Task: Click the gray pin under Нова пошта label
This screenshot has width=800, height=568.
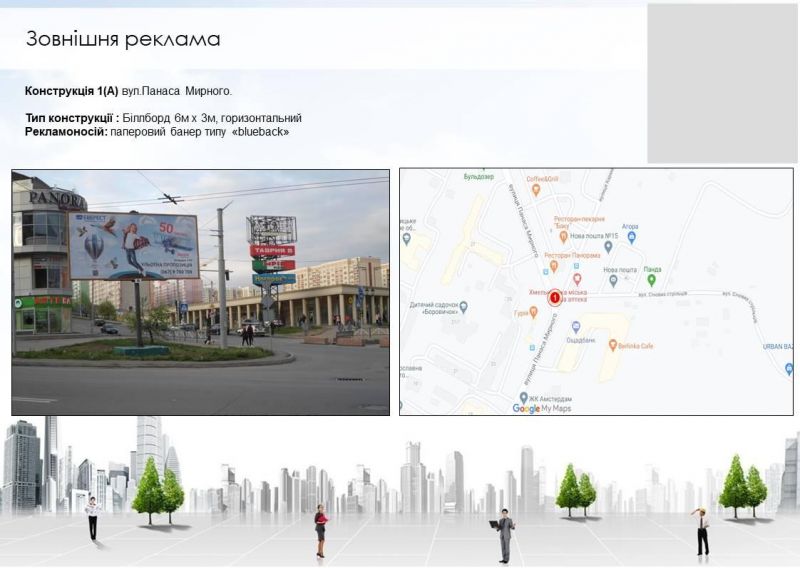Action: tap(614, 280)
